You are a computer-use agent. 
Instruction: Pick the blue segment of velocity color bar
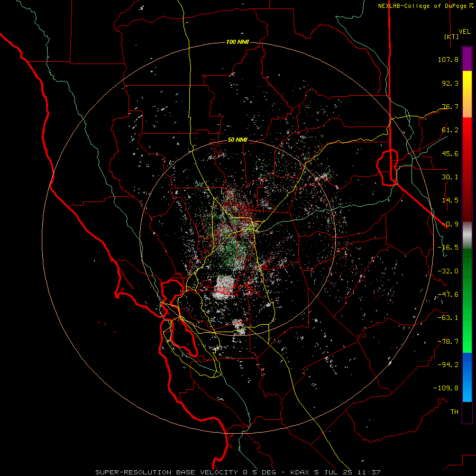(x=467, y=377)
